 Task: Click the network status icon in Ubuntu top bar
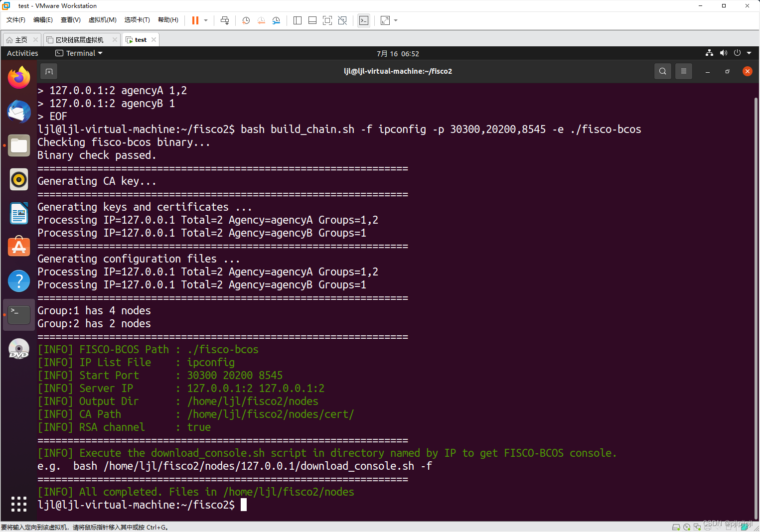click(x=709, y=53)
